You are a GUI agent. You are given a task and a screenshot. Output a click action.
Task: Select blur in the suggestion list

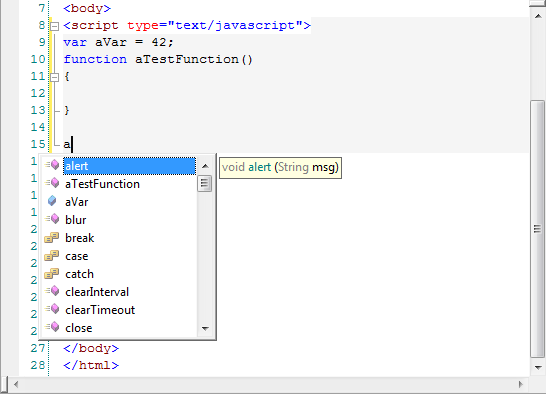[x=76, y=220]
